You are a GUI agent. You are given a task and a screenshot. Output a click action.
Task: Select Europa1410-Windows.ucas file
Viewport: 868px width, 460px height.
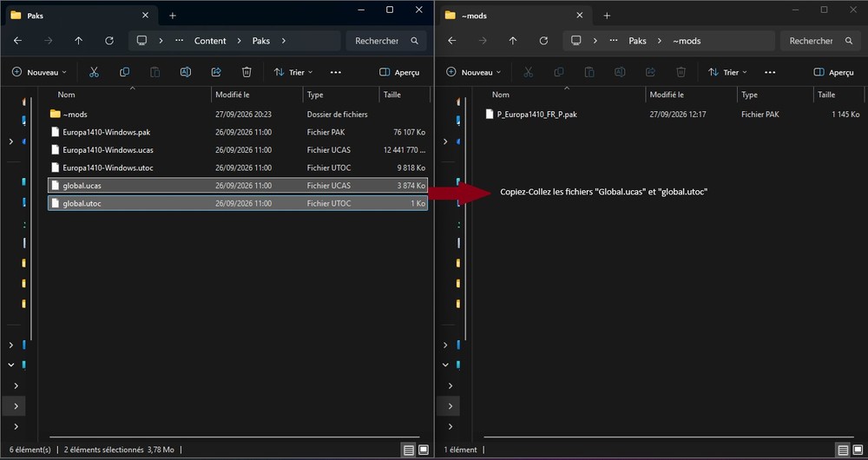238,150
